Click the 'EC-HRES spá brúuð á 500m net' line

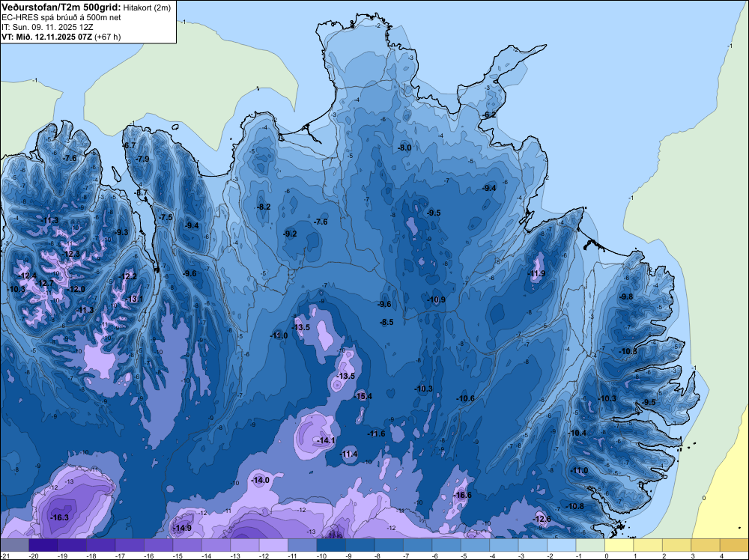pos(61,18)
